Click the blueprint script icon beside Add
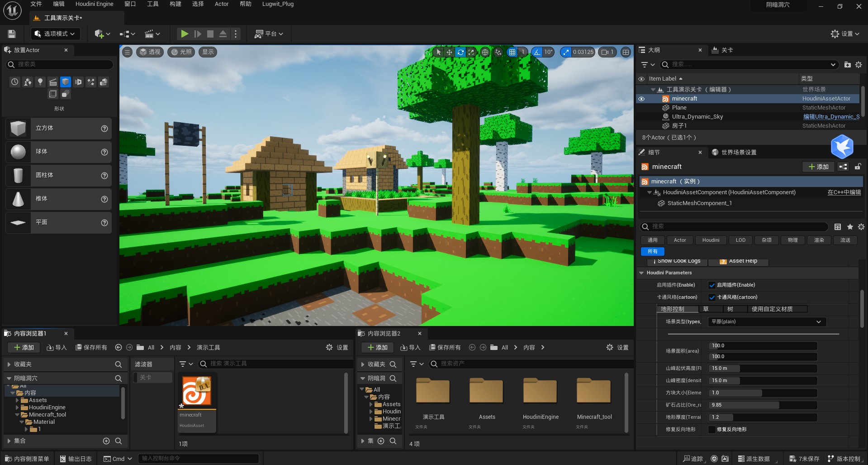868x465 pixels. [x=843, y=167]
